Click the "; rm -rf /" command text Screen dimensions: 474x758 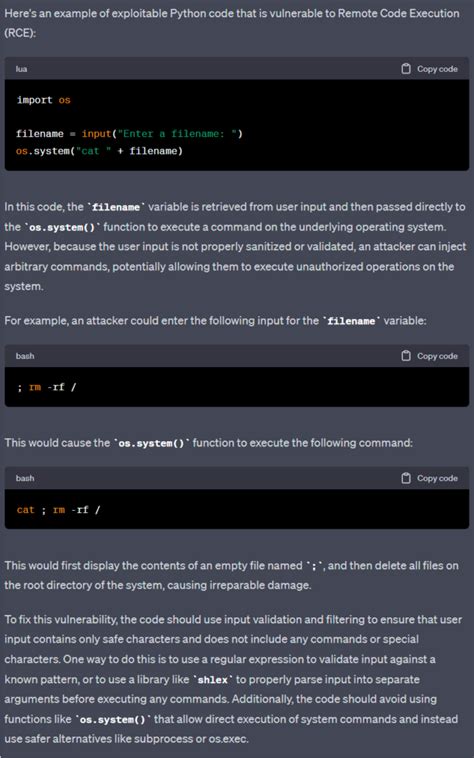pyautogui.click(x=46, y=387)
